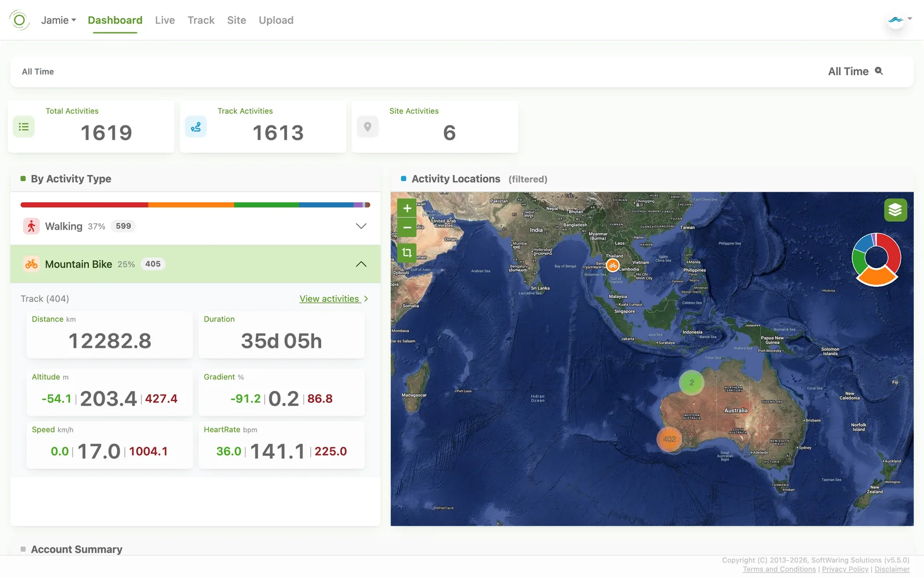Click the app logo in the top bar
924x578 pixels.
pos(19,20)
